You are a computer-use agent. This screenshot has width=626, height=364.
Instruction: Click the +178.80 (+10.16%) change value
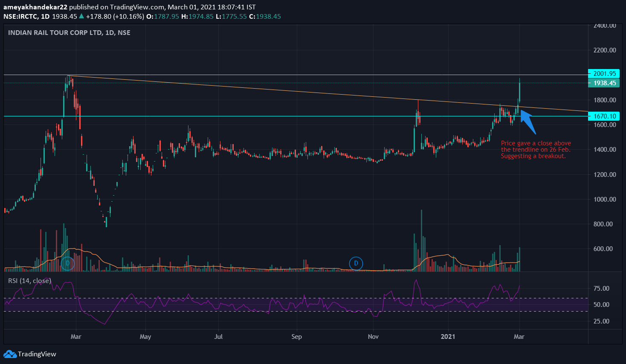point(115,17)
